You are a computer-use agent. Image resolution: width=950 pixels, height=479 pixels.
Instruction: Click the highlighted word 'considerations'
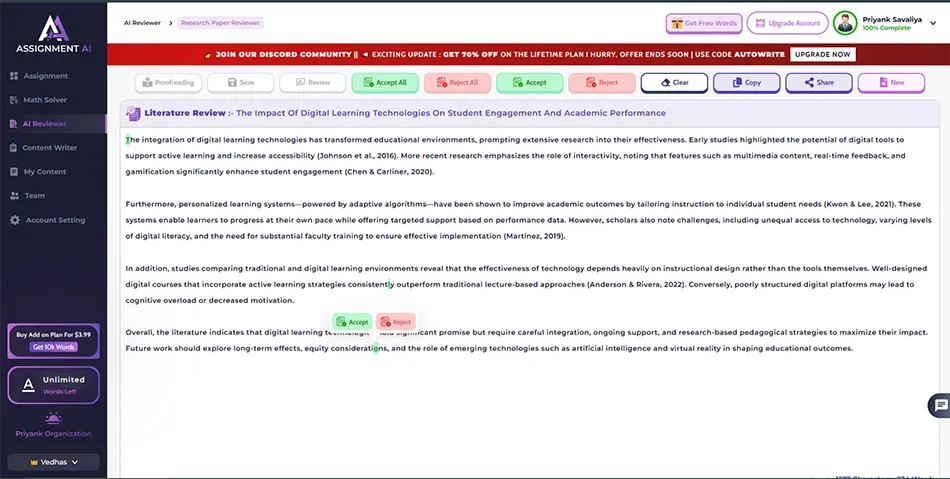[x=359, y=349]
